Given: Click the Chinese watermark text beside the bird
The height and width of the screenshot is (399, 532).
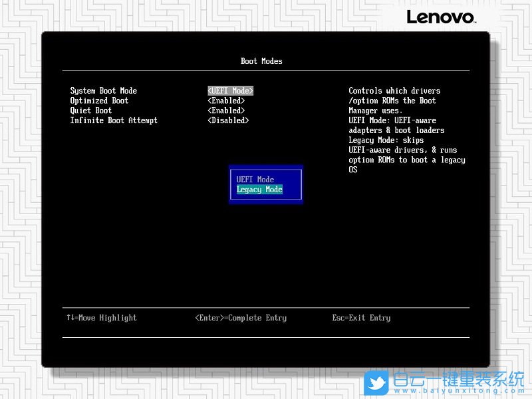Looking at the screenshot, I should [459, 378].
